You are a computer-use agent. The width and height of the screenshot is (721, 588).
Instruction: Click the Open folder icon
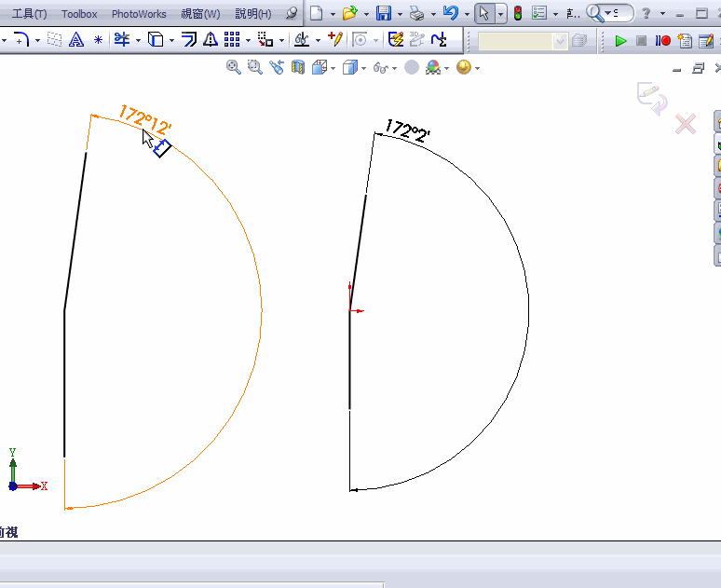pyautogui.click(x=350, y=13)
